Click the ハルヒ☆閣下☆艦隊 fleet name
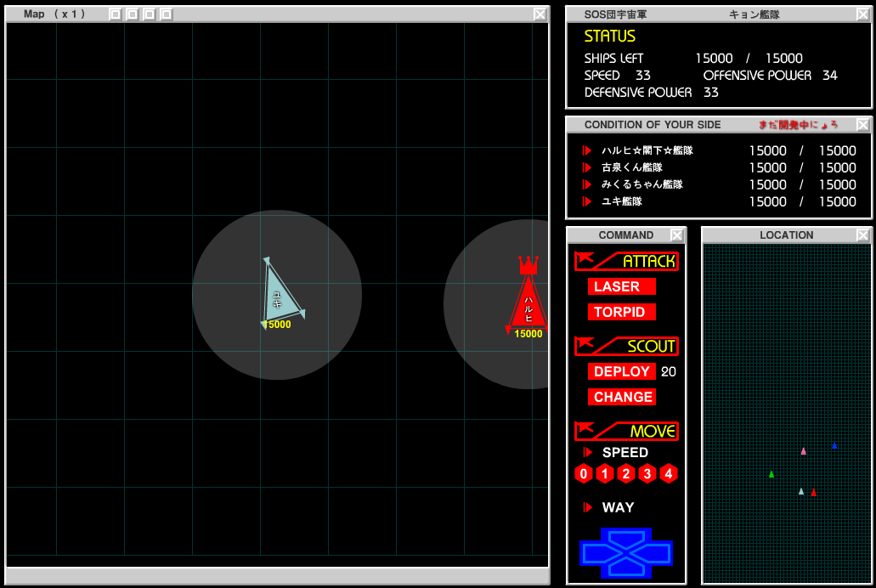The height and width of the screenshot is (588, 876). [x=647, y=150]
